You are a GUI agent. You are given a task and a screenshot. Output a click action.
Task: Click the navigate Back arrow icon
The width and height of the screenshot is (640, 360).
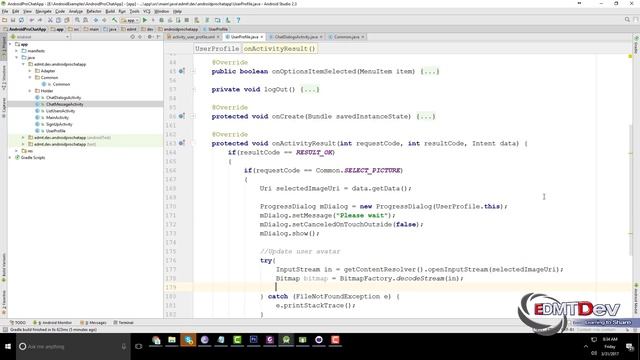pyautogui.click(x=95, y=20)
